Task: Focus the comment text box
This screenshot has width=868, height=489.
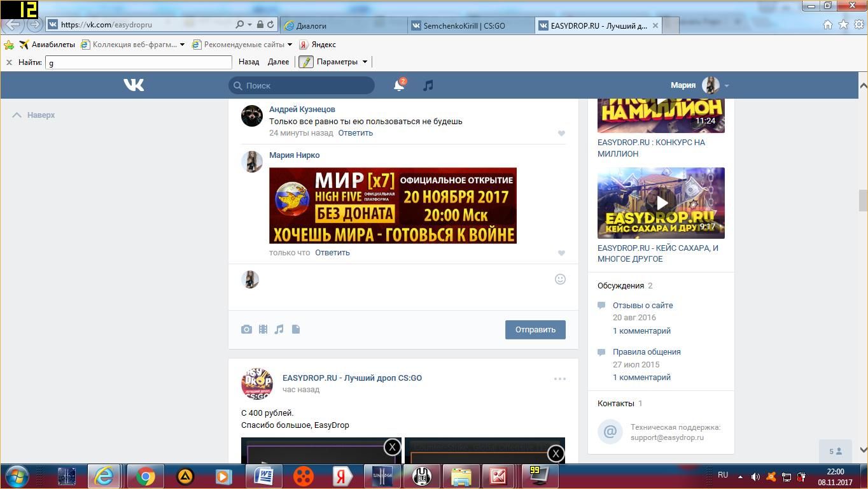Action: [x=407, y=287]
